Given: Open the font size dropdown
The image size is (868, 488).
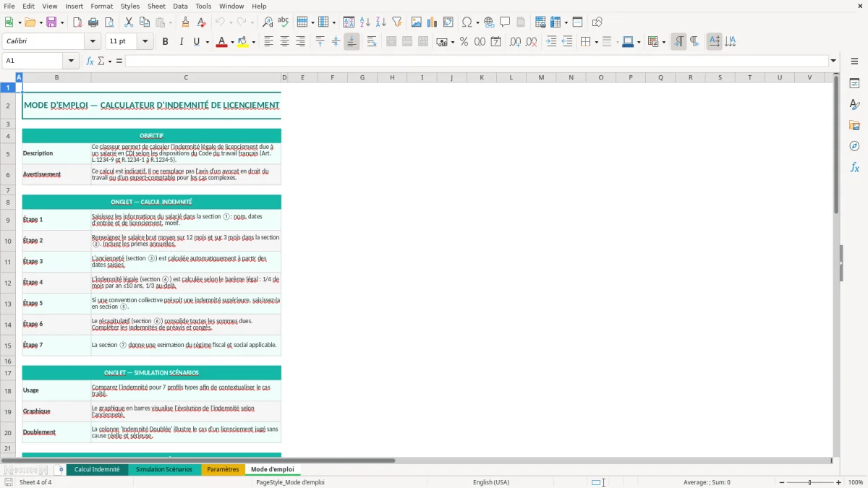Looking at the screenshot, I should pos(145,42).
